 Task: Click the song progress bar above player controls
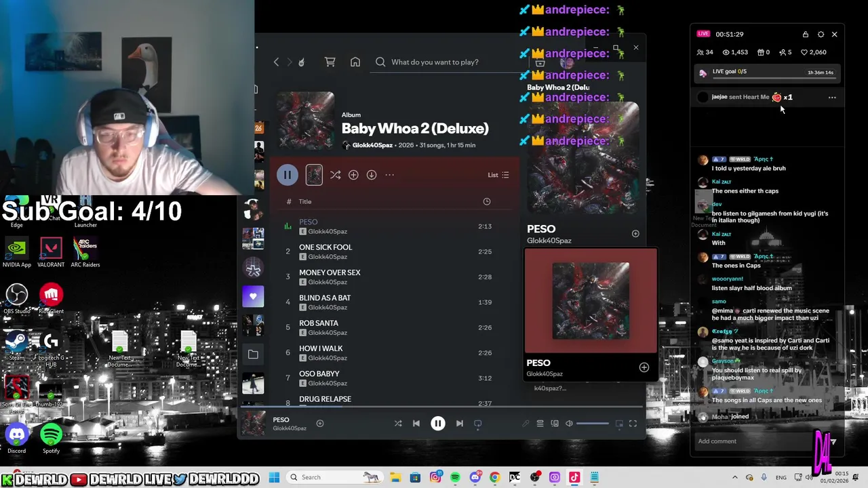[x=441, y=407]
